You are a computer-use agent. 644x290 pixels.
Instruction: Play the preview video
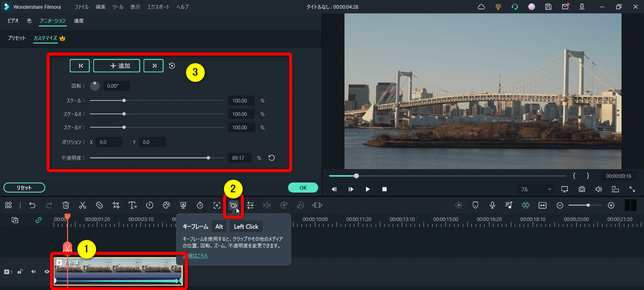(x=368, y=189)
